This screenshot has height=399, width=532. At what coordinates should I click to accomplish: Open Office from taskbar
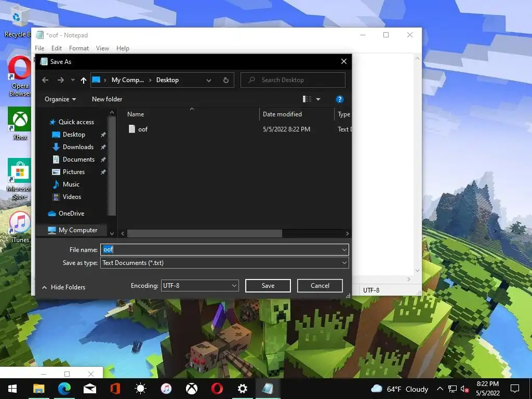point(115,389)
